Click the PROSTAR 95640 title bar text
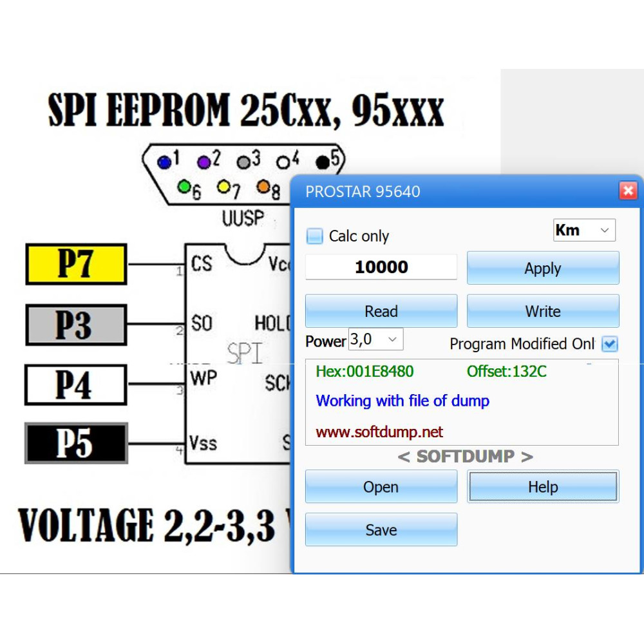 363,192
